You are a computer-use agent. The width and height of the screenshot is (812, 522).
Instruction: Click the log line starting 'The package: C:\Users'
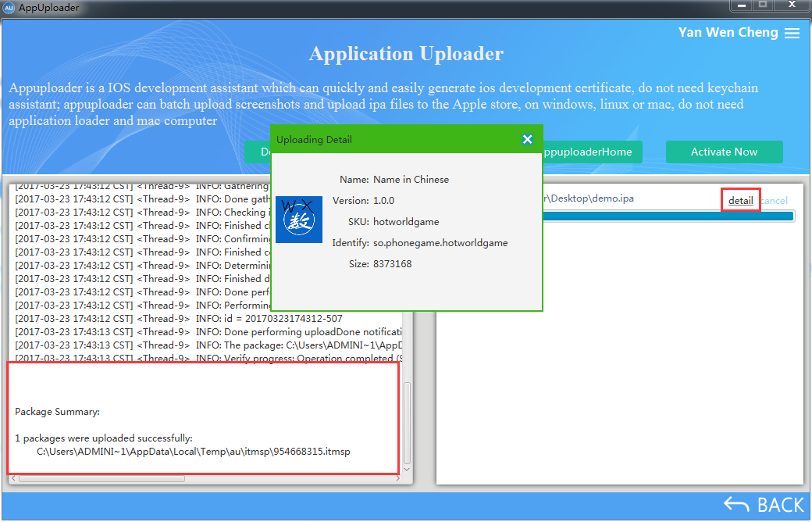pyautogui.click(x=208, y=345)
